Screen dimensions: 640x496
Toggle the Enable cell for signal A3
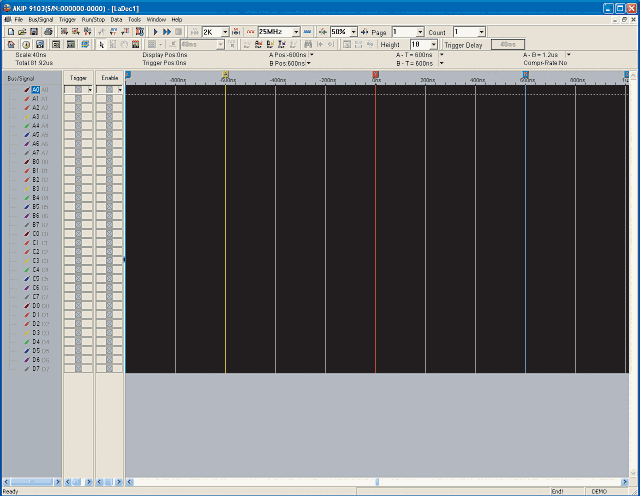(109, 117)
